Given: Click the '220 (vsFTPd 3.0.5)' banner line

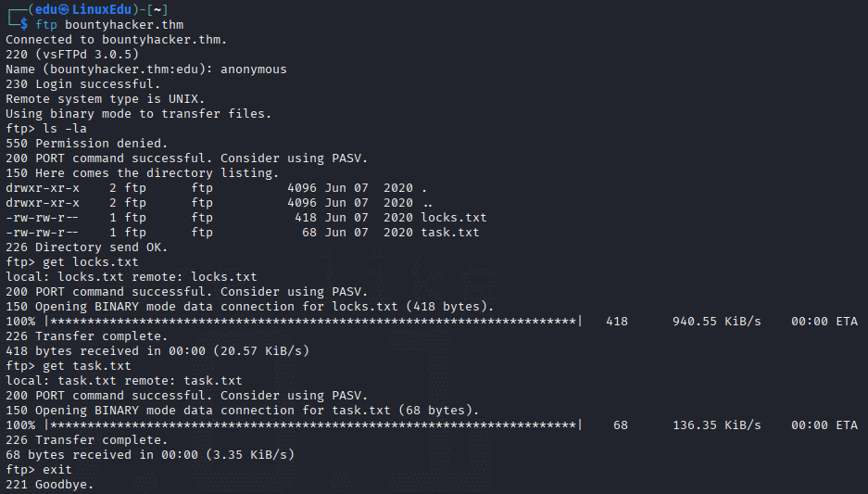Looking at the screenshot, I should (72, 55).
